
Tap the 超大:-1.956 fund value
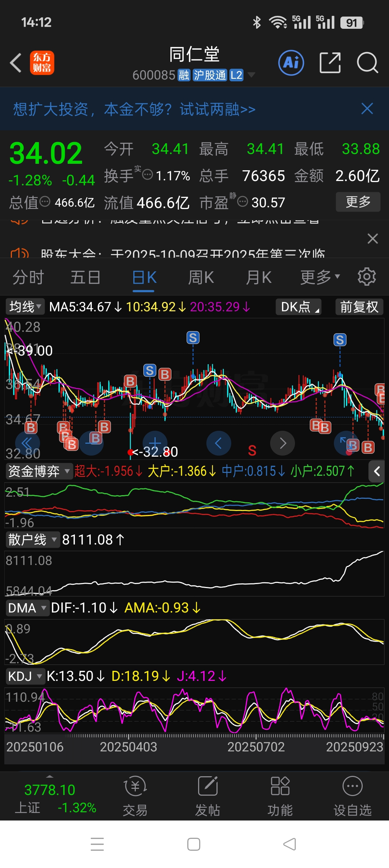point(108,471)
